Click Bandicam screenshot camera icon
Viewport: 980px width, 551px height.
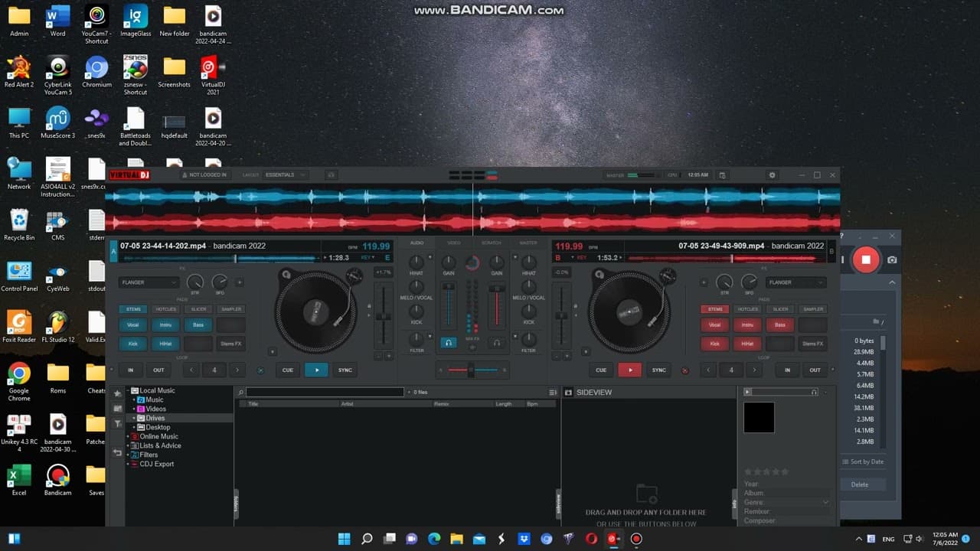[892, 260]
